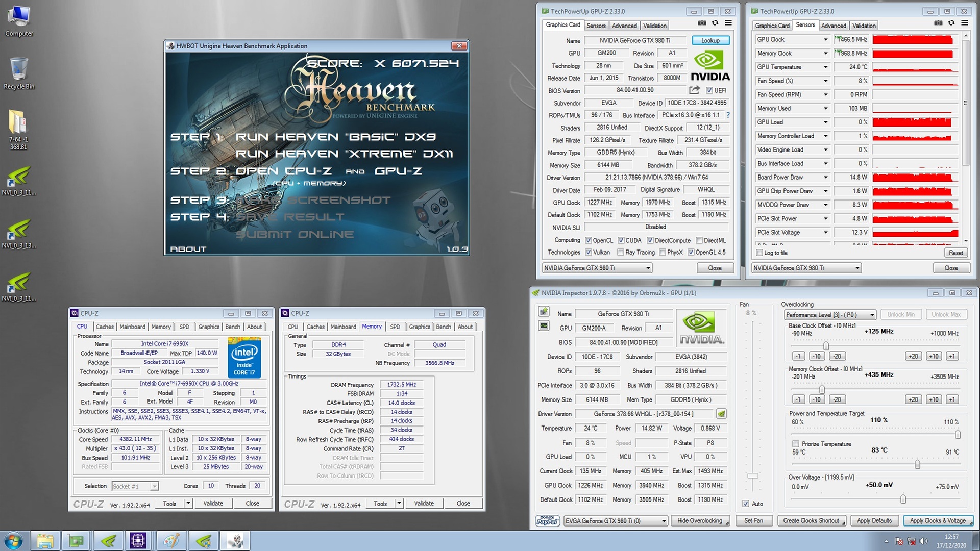980x551 pixels.
Task: Open the Graphics tab in CPU-Z Memory window
Action: tap(420, 327)
